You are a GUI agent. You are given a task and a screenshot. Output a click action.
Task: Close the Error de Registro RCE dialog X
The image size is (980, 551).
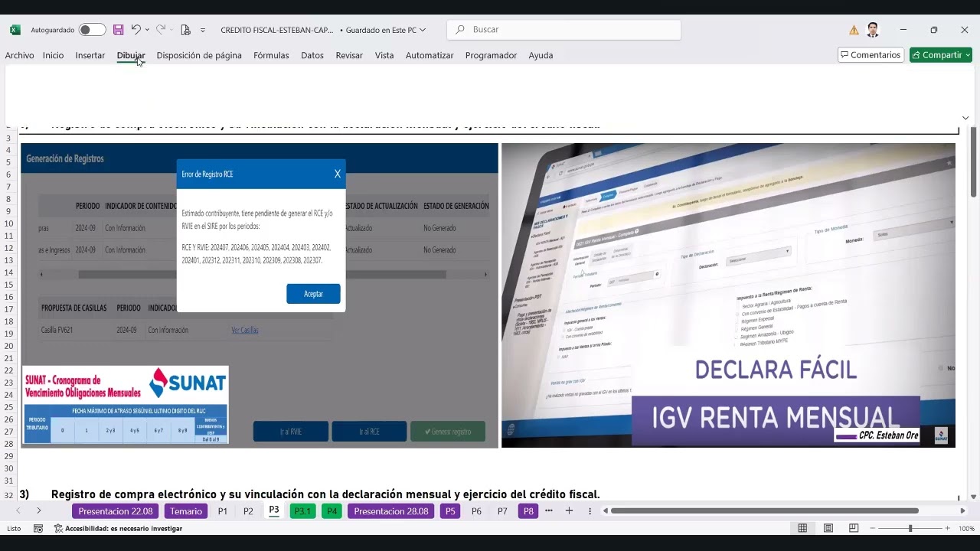click(x=337, y=174)
